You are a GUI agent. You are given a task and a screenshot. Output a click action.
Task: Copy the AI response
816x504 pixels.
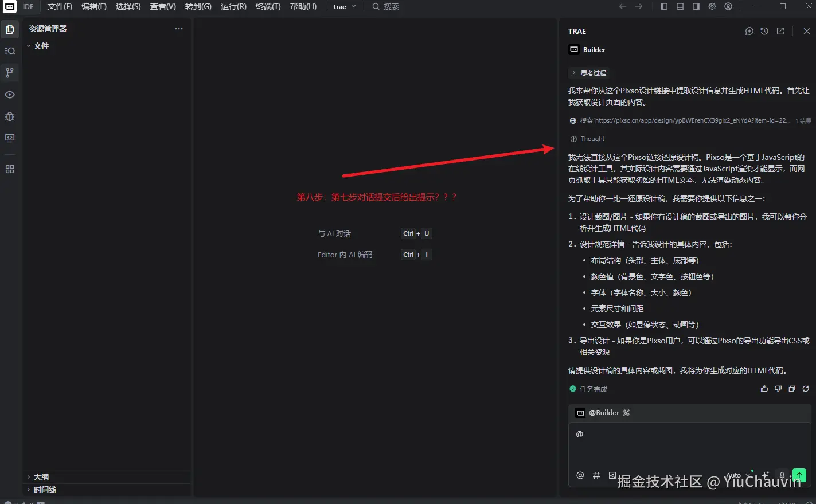pos(792,389)
